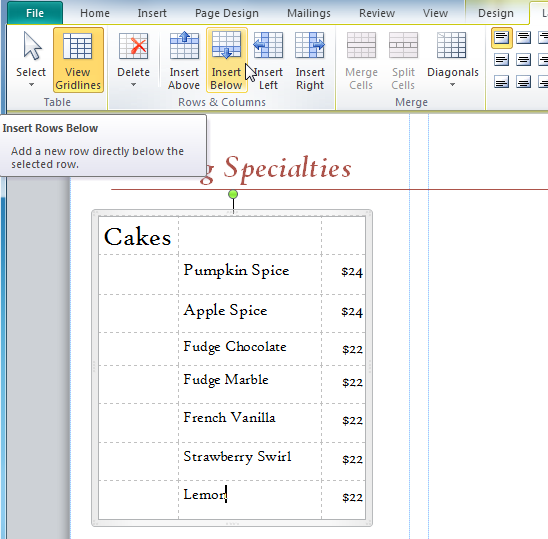Viewport: 548px width, 539px height.
Task: Click the $22 price for Fudge Chocolate
Action: click(x=352, y=349)
